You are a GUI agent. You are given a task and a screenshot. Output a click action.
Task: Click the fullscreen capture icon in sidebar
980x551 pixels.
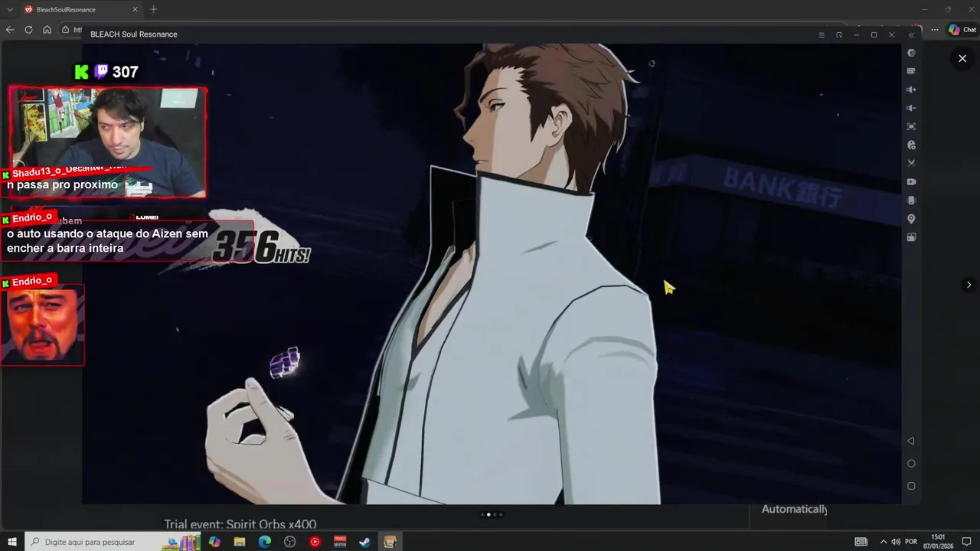pos(911,126)
